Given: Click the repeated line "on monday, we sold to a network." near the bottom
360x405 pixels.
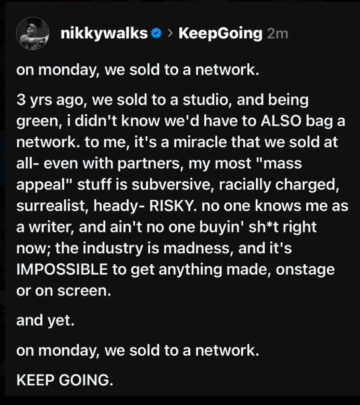Looking at the screenshot, I should pyautogui.click(x=138, y=351).
